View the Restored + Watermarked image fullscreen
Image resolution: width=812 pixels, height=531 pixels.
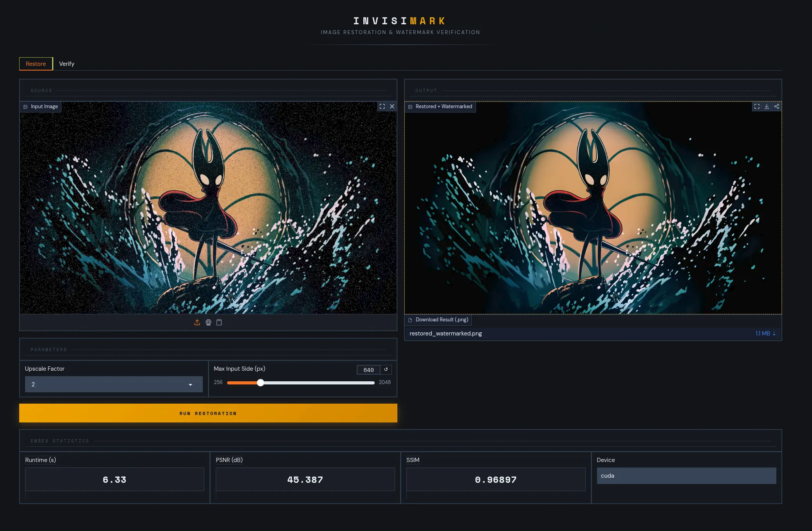pos(757,106)
